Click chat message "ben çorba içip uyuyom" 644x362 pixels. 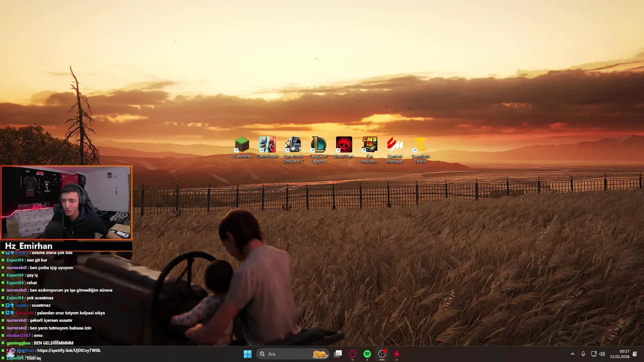(x=51, y=267)
